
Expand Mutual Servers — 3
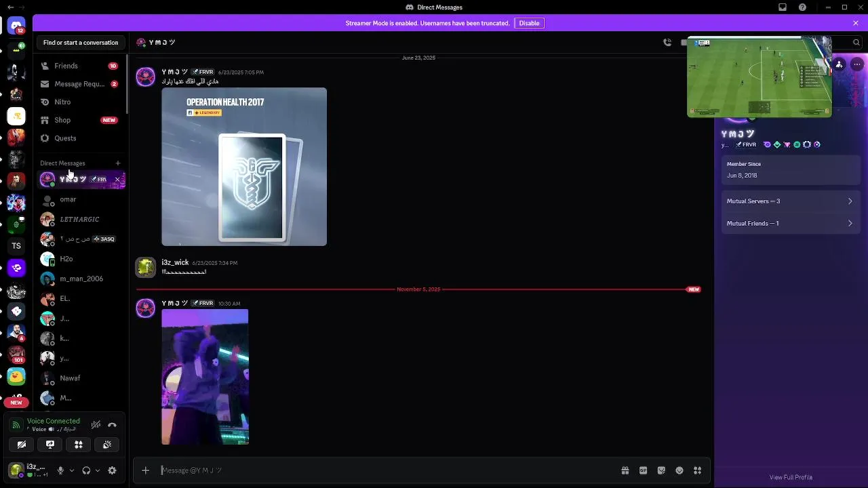[x=789, y=201]
